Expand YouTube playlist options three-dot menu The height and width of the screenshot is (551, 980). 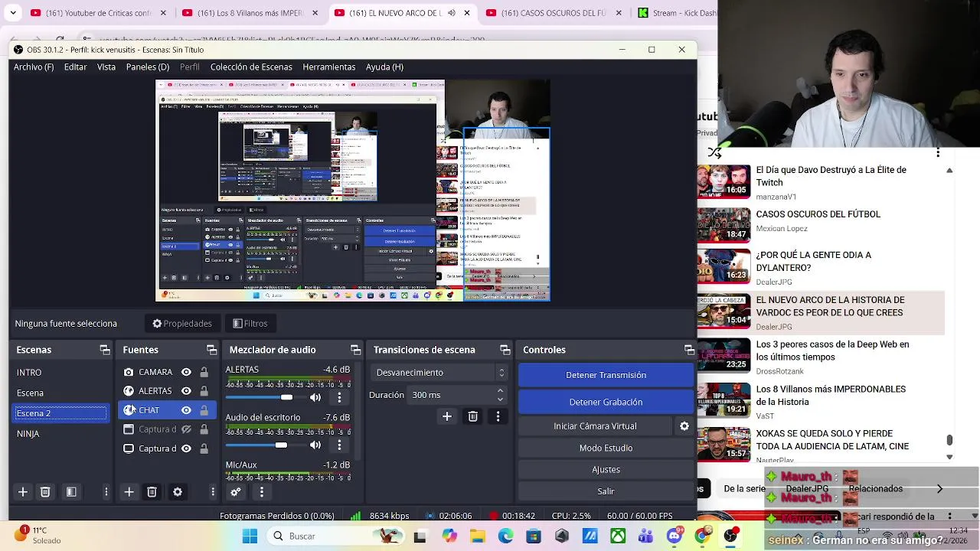[938, 153]
